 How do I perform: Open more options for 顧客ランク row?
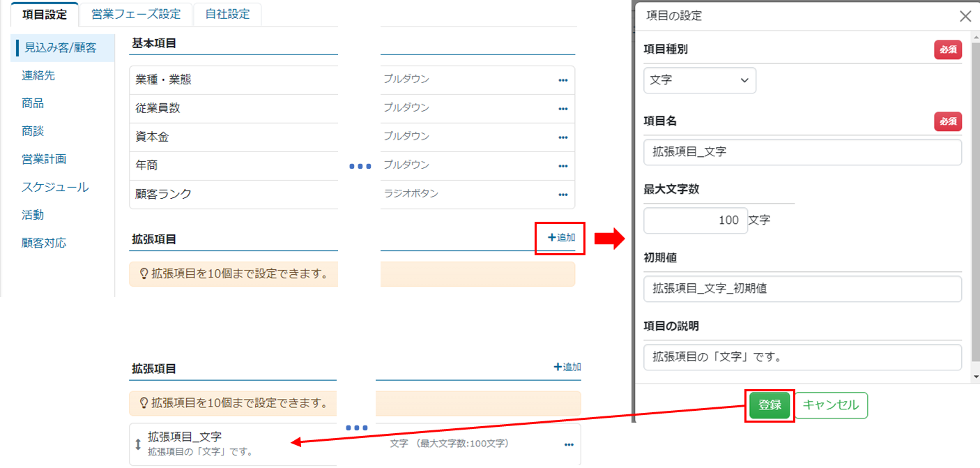(x=563, y=195)
